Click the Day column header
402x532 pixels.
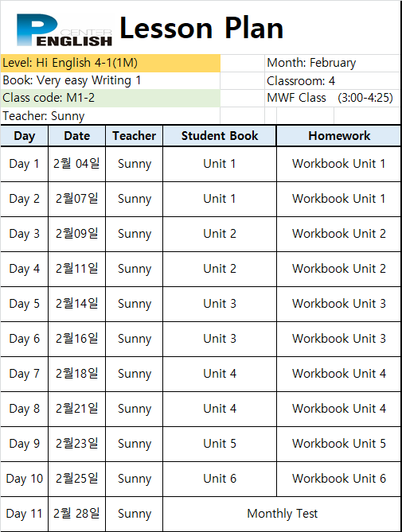point(24,136)
